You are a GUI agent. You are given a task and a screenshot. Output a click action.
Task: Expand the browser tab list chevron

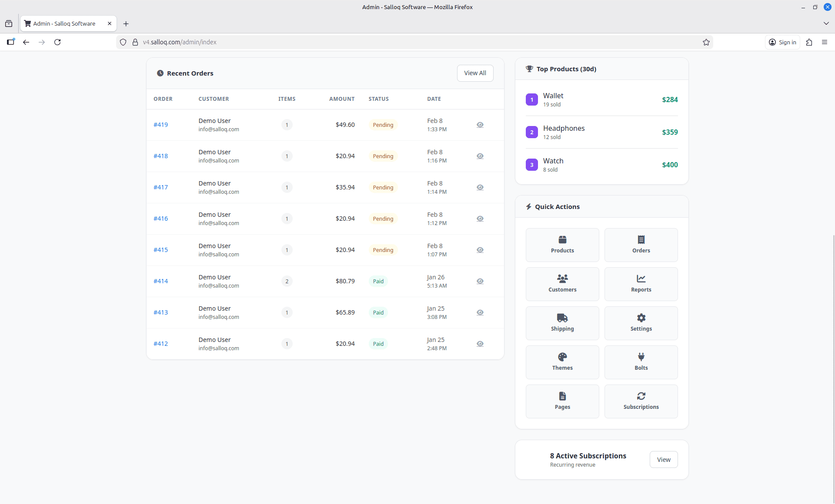coord(826,23)
